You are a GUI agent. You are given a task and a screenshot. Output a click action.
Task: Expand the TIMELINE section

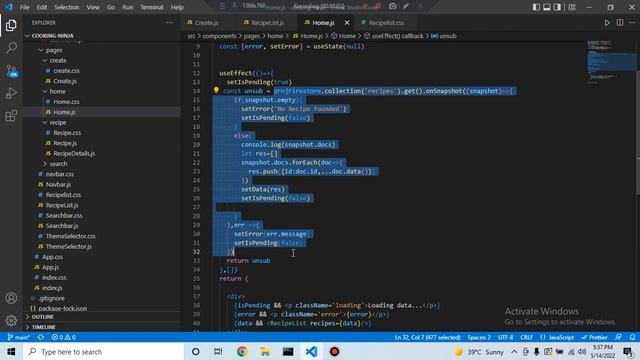coord(43,327)
